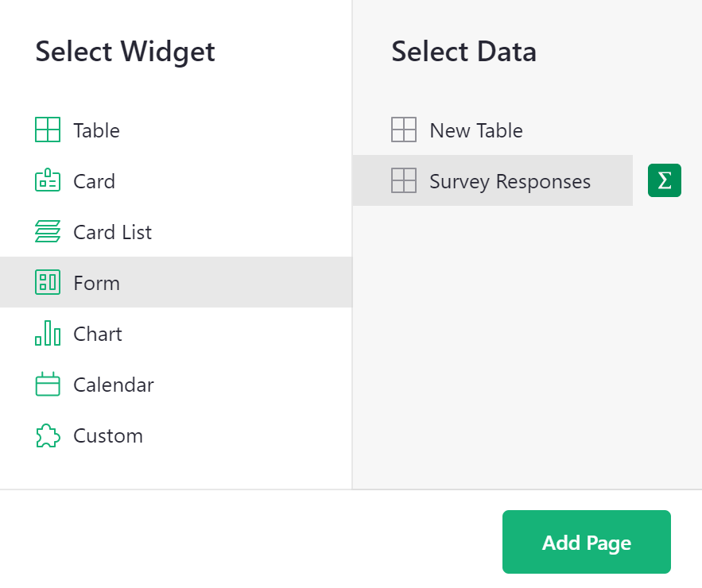Click the Calendar widget icon
This screenshot has height=588, width=702.
tap(48, 384)
